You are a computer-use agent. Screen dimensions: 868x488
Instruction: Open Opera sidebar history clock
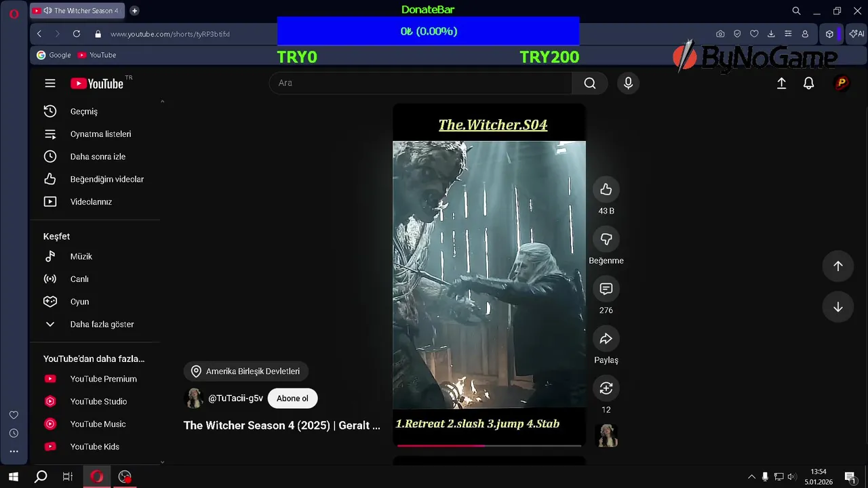(14, 433)
